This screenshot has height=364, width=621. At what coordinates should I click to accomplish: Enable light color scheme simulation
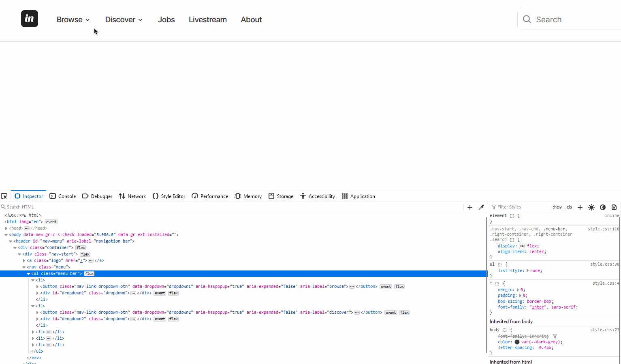591,207
